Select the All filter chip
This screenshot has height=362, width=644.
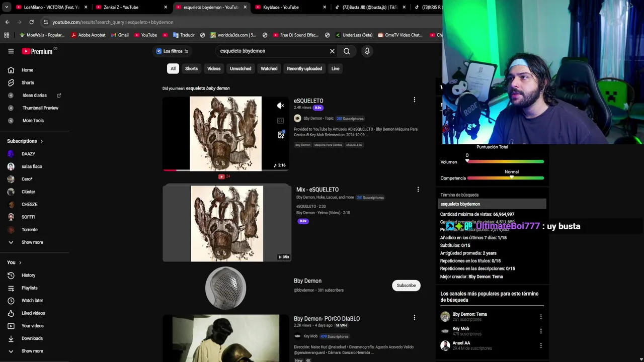173,68
